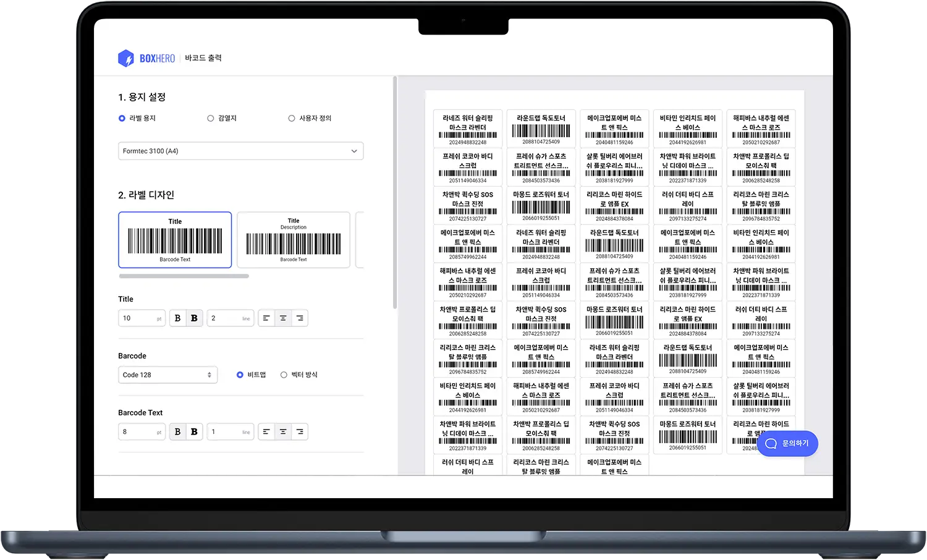Align Barcode Text left
Screen dimensions: 927x560
[266, 431]
